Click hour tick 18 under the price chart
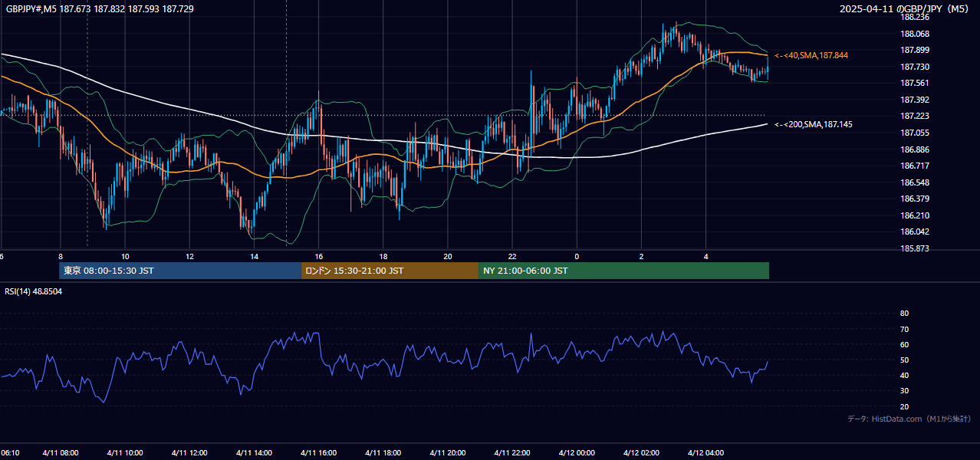980x460 pixels. [x=383, y=257]
